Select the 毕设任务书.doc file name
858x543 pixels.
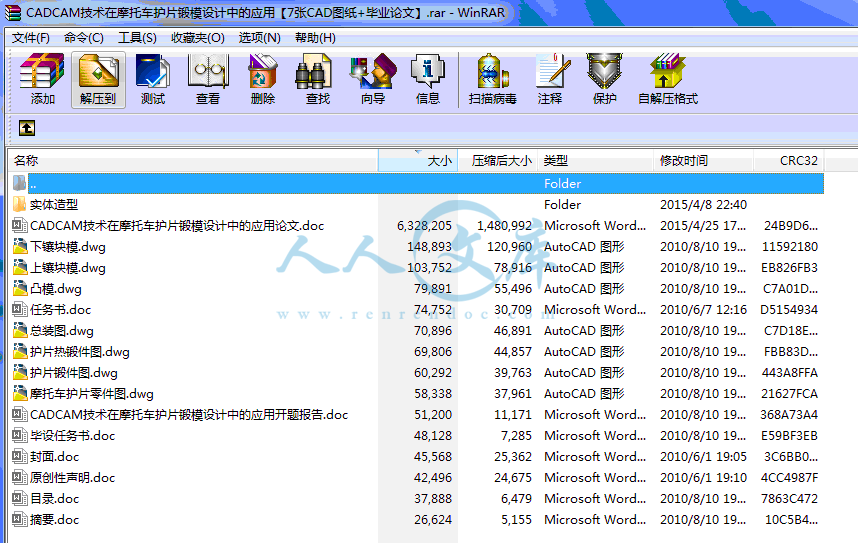(72, 436)
